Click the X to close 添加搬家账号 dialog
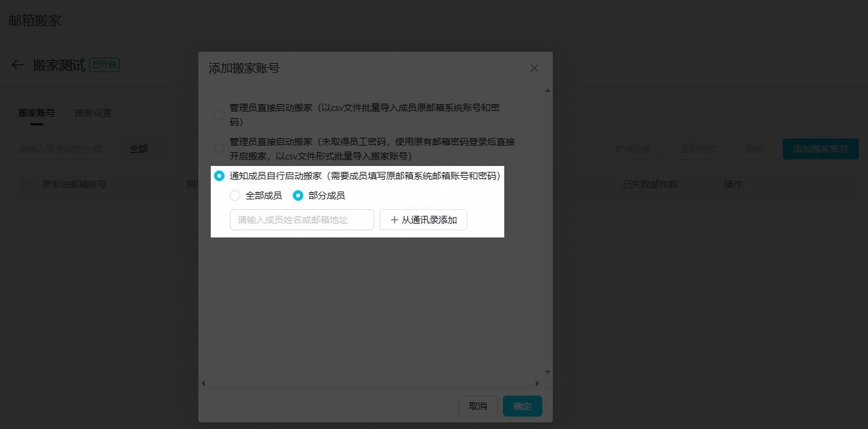The height and width of the screenshot is (429, 868). coord(534,68)
